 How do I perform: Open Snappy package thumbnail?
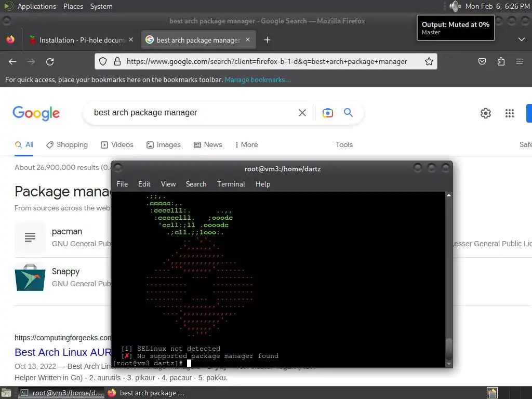pos(30,277)
